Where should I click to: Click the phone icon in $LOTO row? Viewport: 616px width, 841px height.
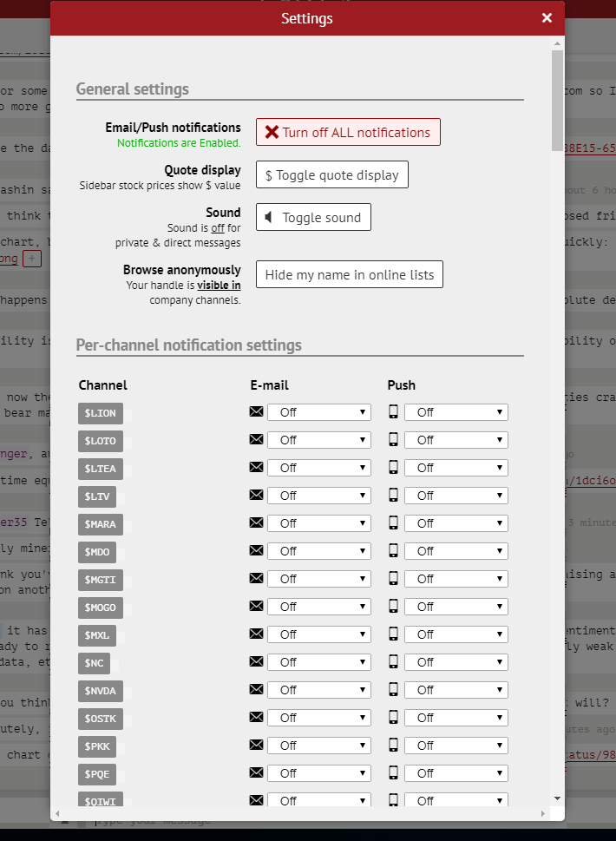click(x=394, y=439)
